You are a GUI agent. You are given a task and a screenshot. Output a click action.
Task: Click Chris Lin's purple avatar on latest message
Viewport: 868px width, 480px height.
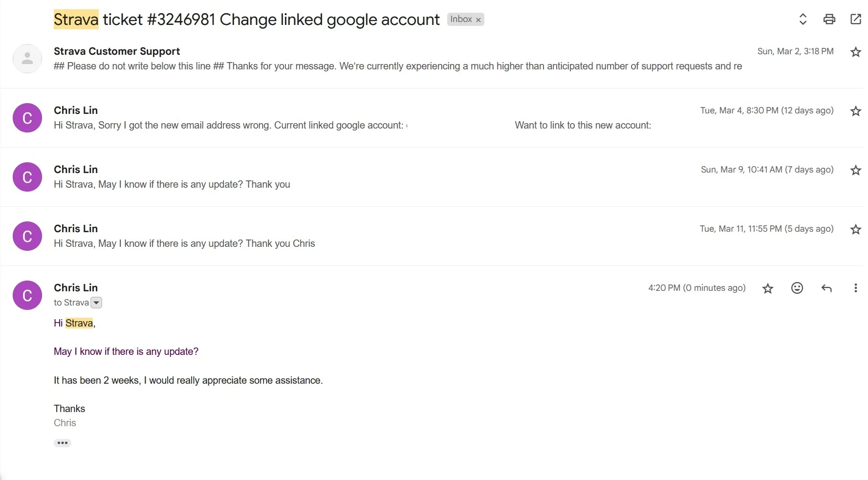click(x=27, y=295)
